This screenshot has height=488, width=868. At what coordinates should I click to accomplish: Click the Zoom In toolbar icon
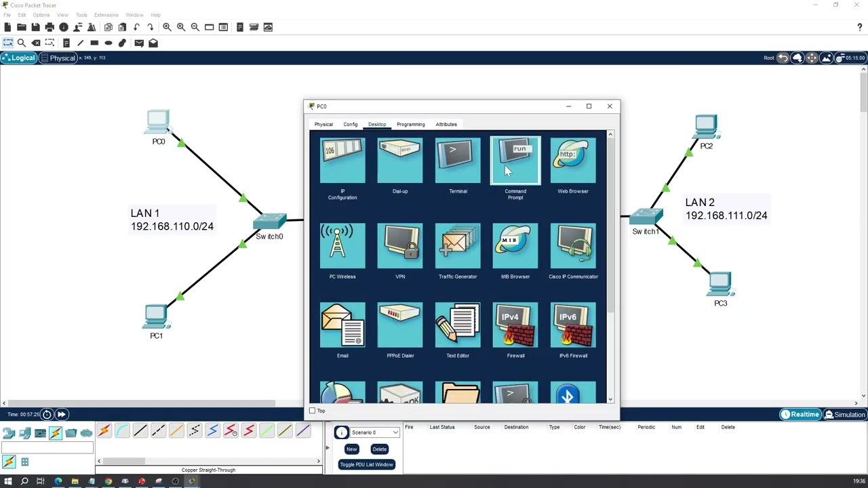(x=167, y=27)
